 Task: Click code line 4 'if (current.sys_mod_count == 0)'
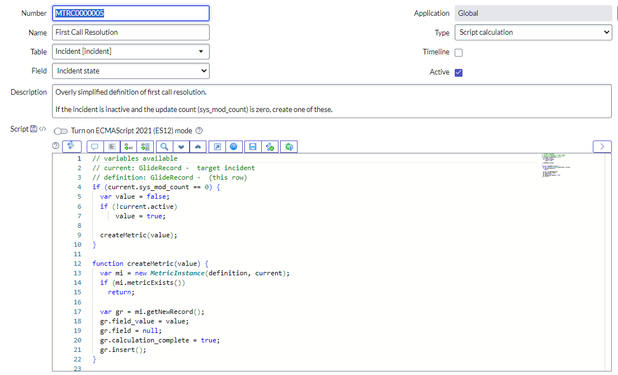(156, 187)
